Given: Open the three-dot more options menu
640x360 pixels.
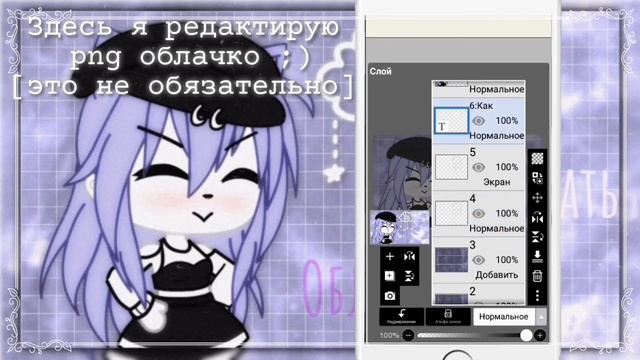Looking at the screenshot, I should (537, 295).
